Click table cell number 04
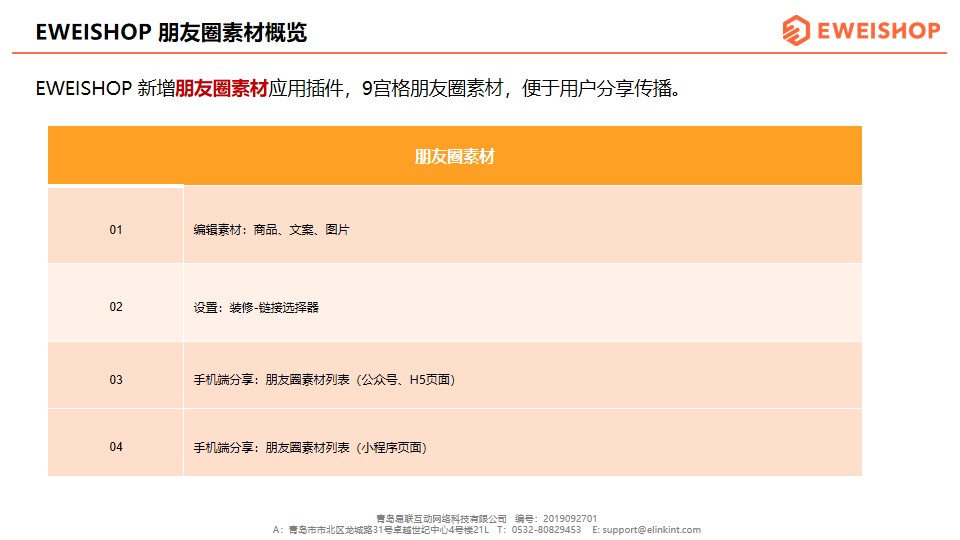Viewport: 960px width, 540px height. coord(116,447)
